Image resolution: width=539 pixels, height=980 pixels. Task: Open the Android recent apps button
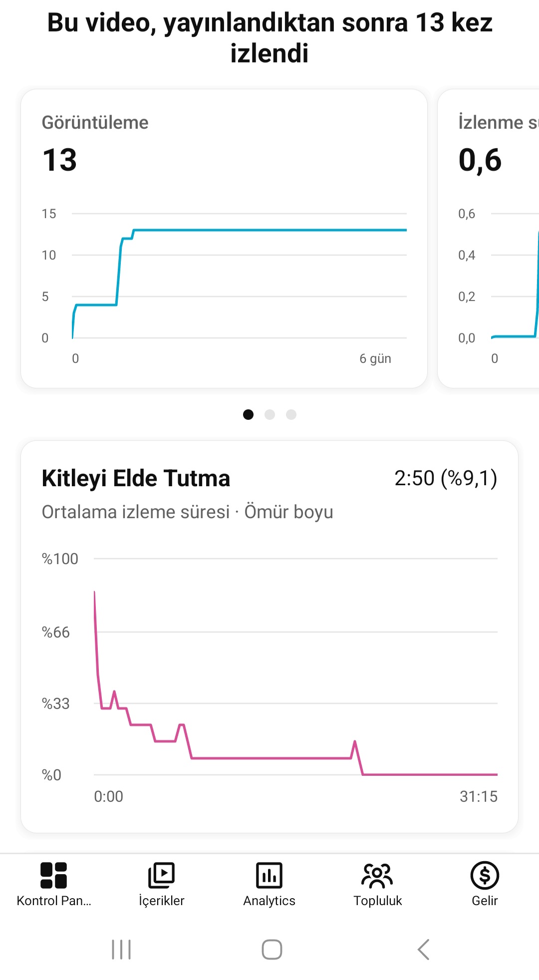[121, 950]
